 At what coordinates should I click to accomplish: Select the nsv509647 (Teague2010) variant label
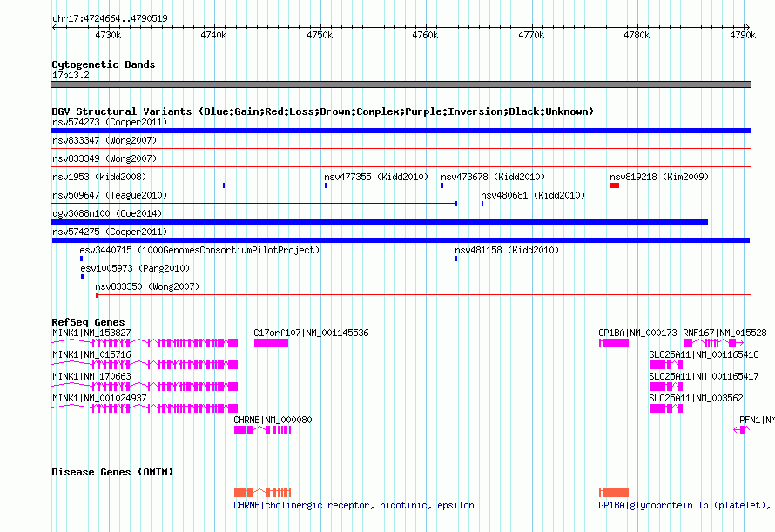[110, 195]
